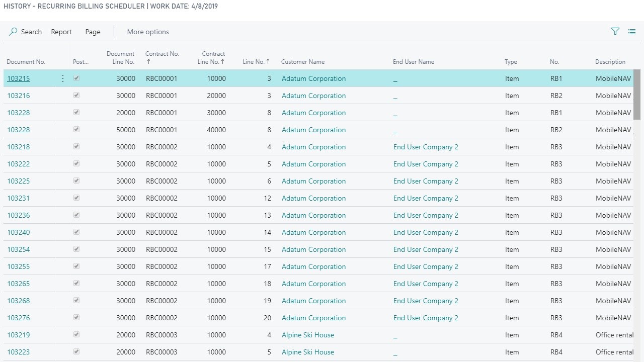
Task: Toggle Posted checkbox in row 103231
Action: (76, 198)
